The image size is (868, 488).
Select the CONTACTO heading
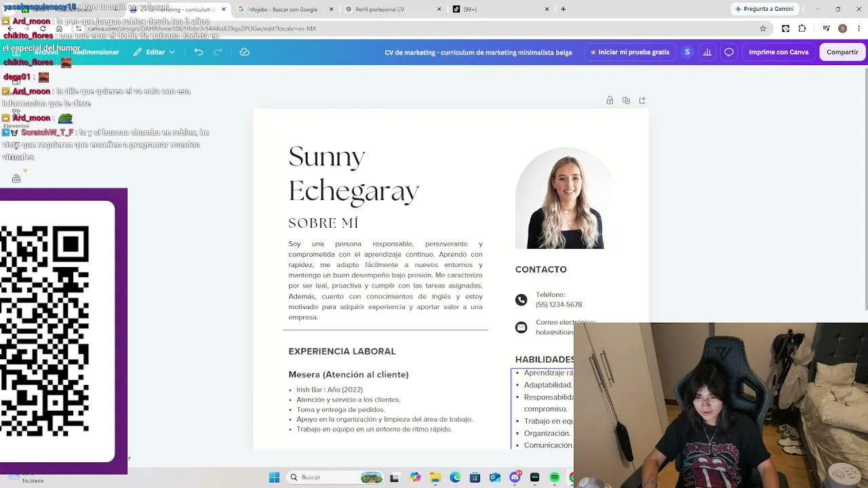pyautogui.click(x=540, y=269)
